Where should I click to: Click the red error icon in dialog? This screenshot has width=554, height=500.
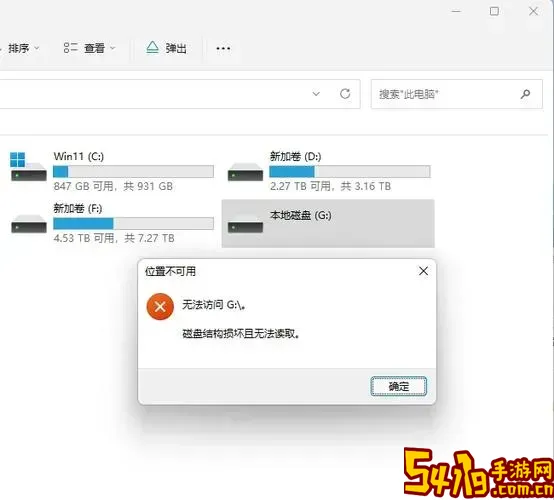160,306
